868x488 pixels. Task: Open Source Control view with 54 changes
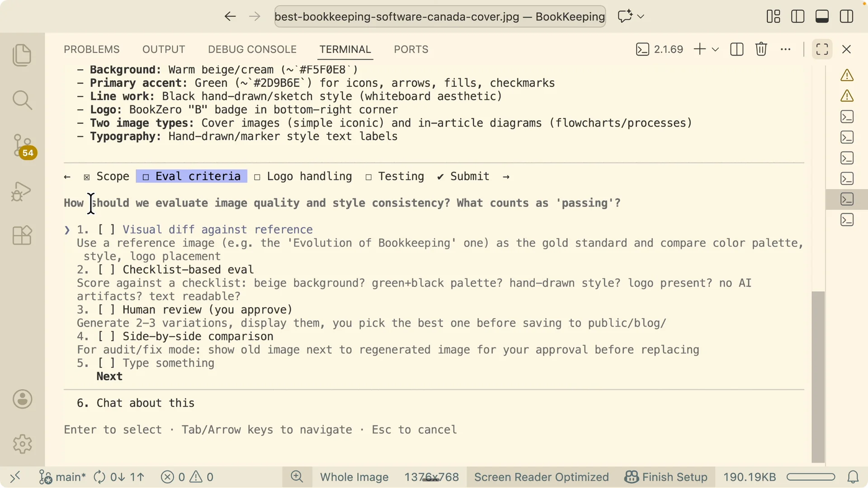(23, 145)
